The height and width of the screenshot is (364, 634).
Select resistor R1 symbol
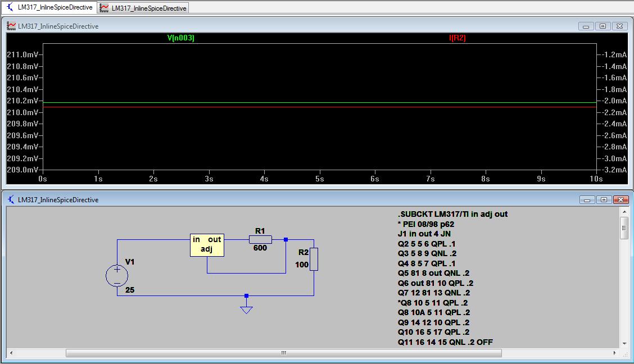click(x=260, y=239)
